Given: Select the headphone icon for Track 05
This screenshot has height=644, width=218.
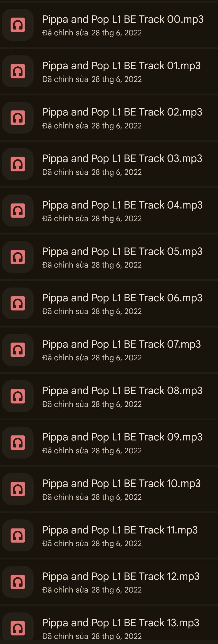Looking at the screenshot, I should point(18,257).
